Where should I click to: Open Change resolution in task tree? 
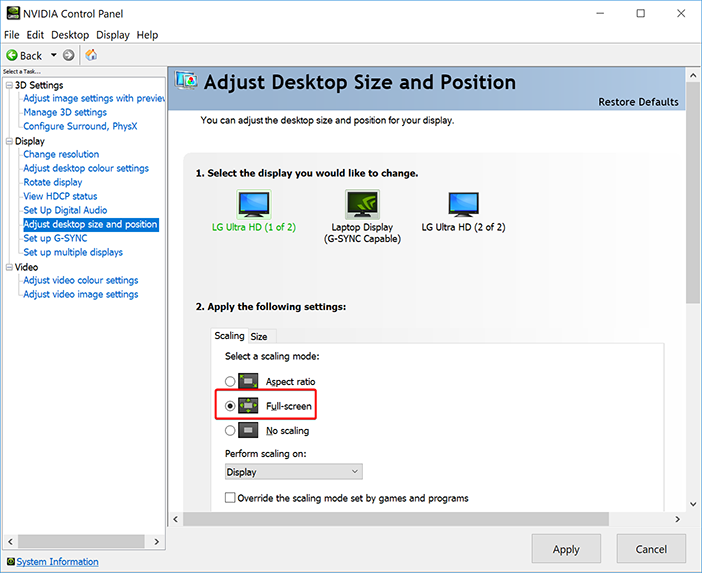tap(61, 154)
